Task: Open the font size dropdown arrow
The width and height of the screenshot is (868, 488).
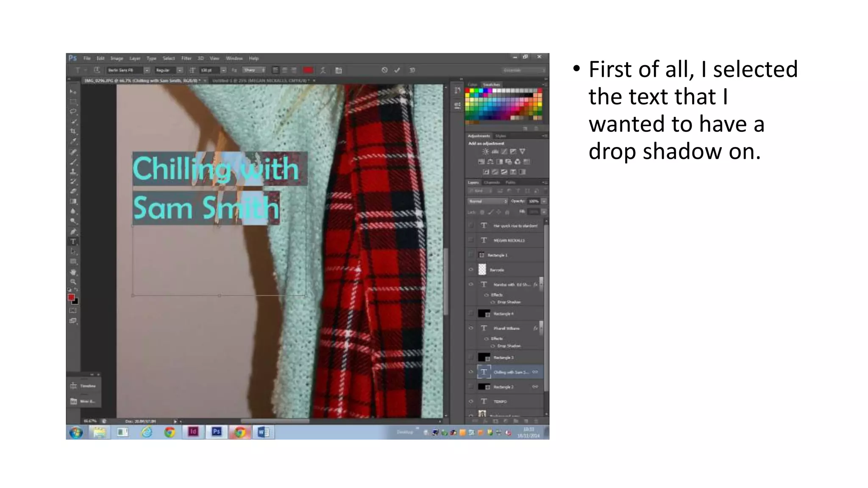Action: 223,70
